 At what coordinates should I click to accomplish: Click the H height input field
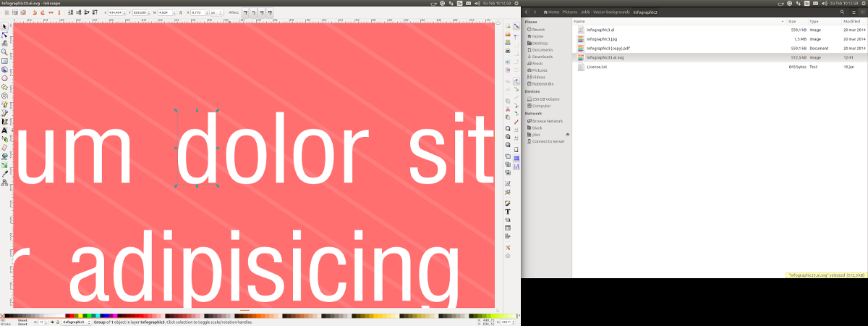199,12
